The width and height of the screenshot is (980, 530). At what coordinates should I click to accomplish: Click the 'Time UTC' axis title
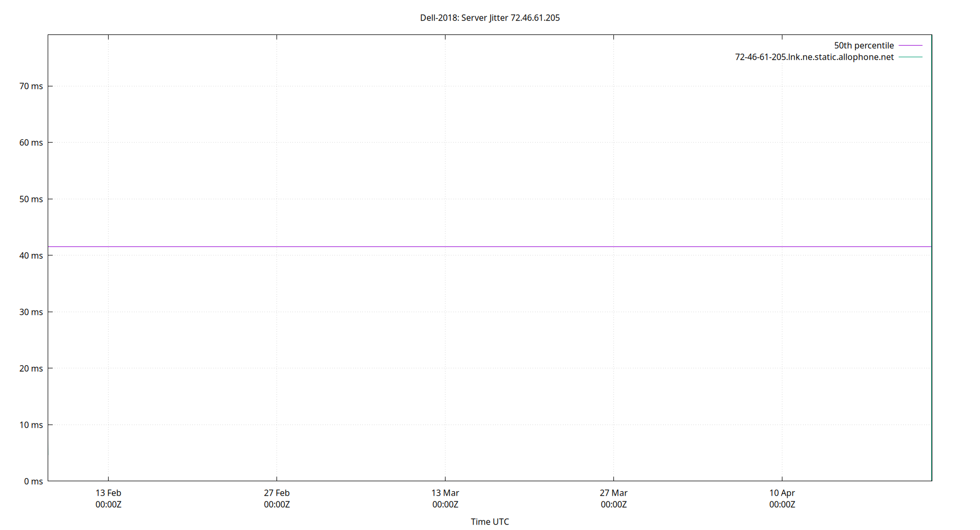pos(489,522)
